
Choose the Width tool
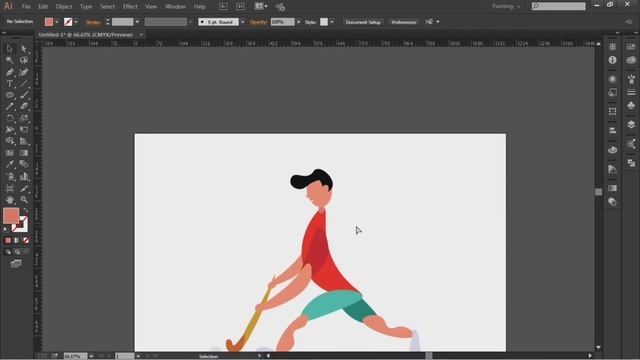pyautogui.click(x=10, y=130)
